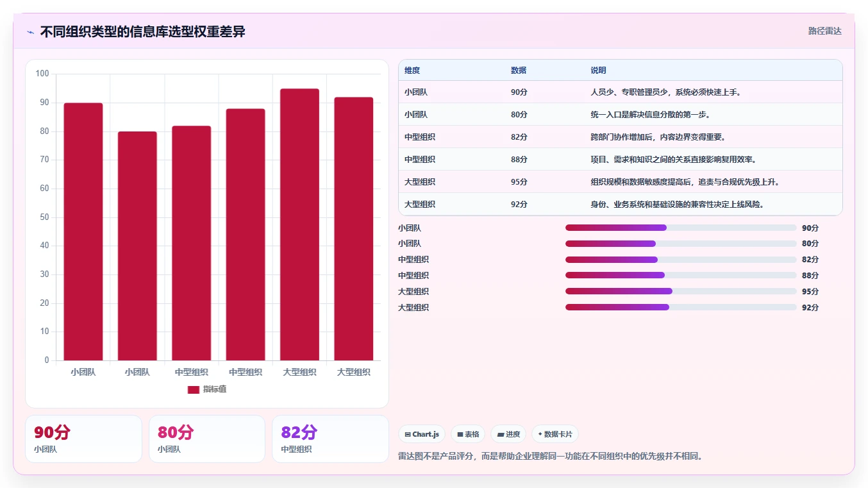
Task: Click the progress bar labeled 95分
Action: coord(681,291)
